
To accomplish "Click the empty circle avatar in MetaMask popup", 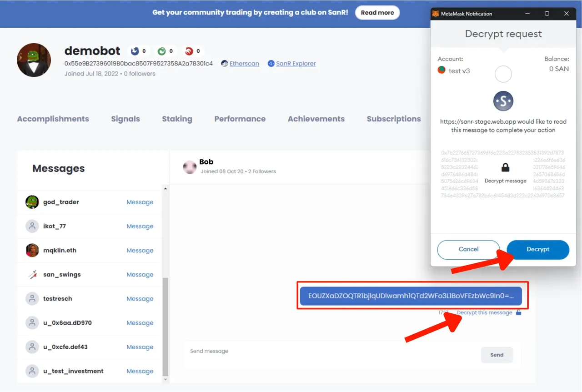I will [x=503, y=74].
